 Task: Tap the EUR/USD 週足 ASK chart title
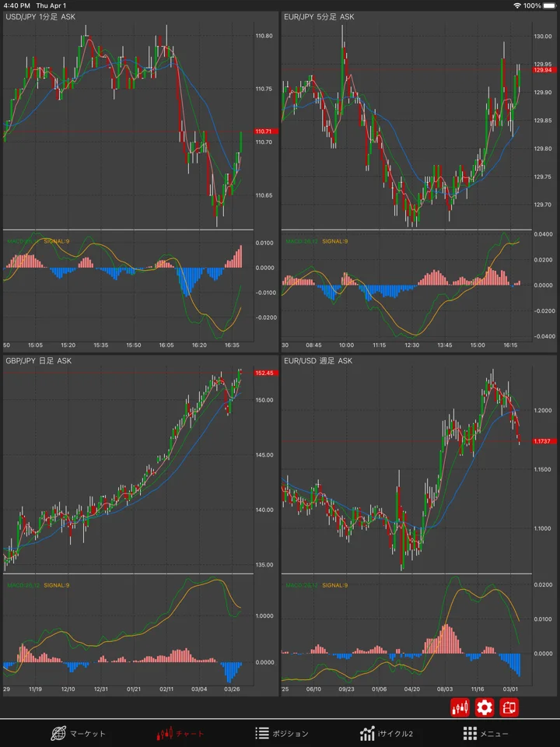[x=318, y=361]
